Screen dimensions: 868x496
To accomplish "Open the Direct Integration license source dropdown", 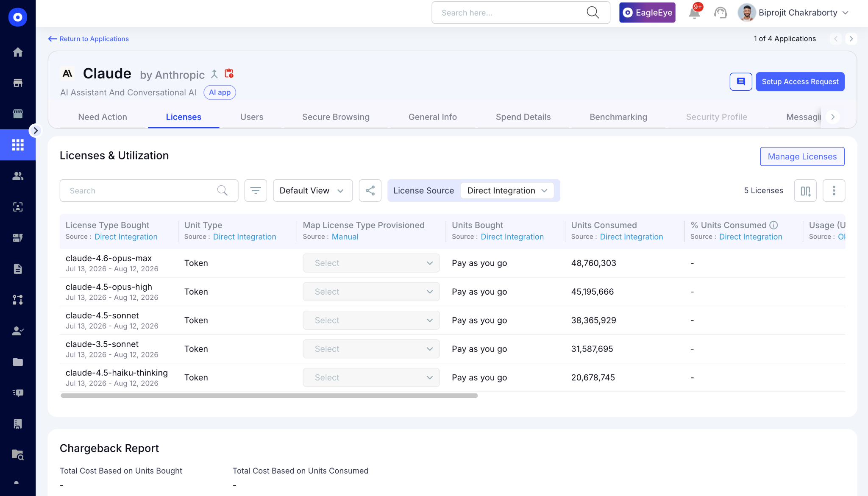I will point(507,190).
